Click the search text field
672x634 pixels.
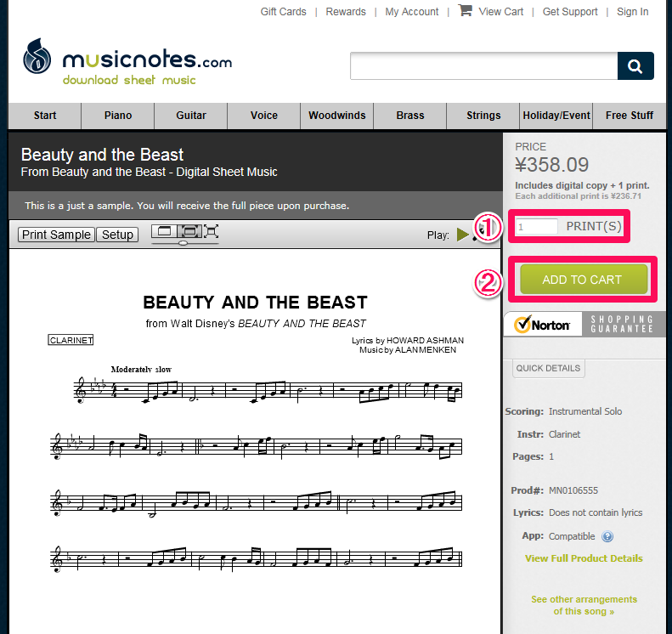click(x=483, y=66)
